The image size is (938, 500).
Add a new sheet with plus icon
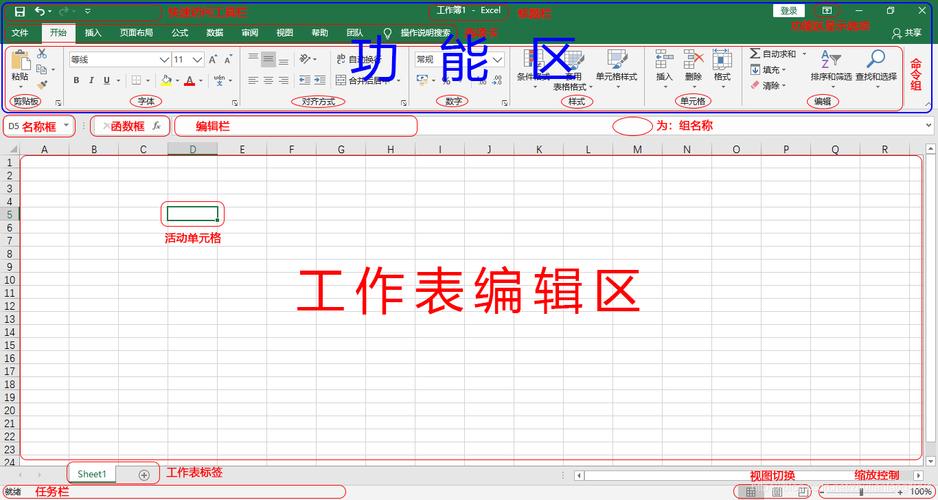[x=144, y=474]
